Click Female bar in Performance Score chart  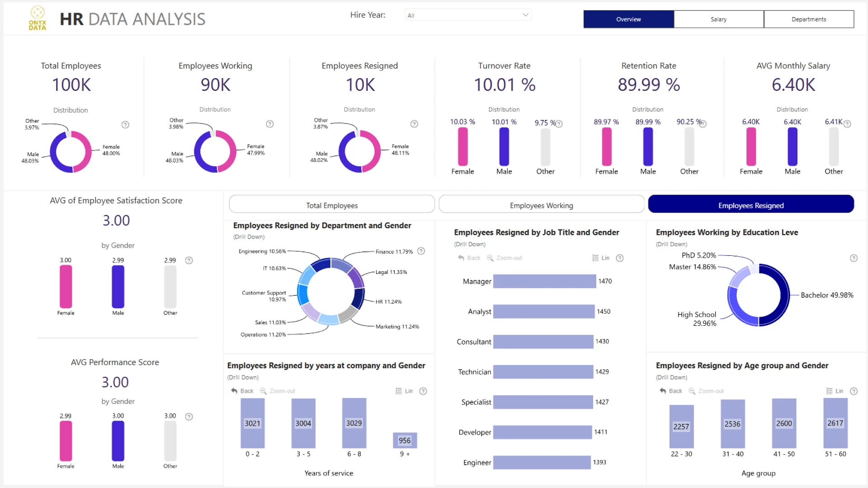click(x=66, y=441)
